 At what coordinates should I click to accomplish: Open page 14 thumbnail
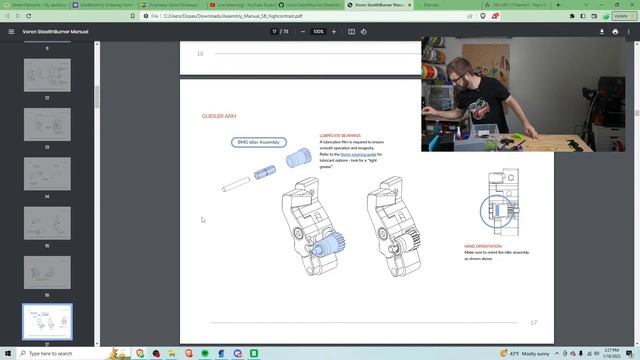point(47,174)
